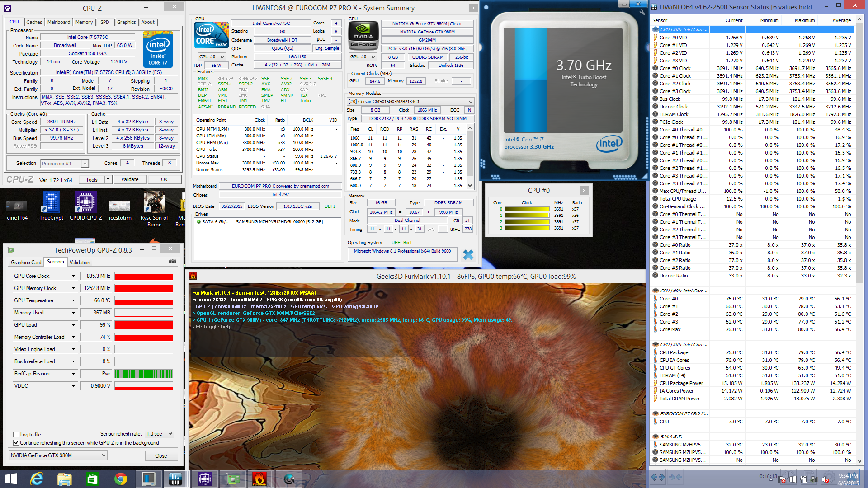868x488 pixels.
Task: Switch to CPU-Z taskbar icon
Action: [204, 479]
